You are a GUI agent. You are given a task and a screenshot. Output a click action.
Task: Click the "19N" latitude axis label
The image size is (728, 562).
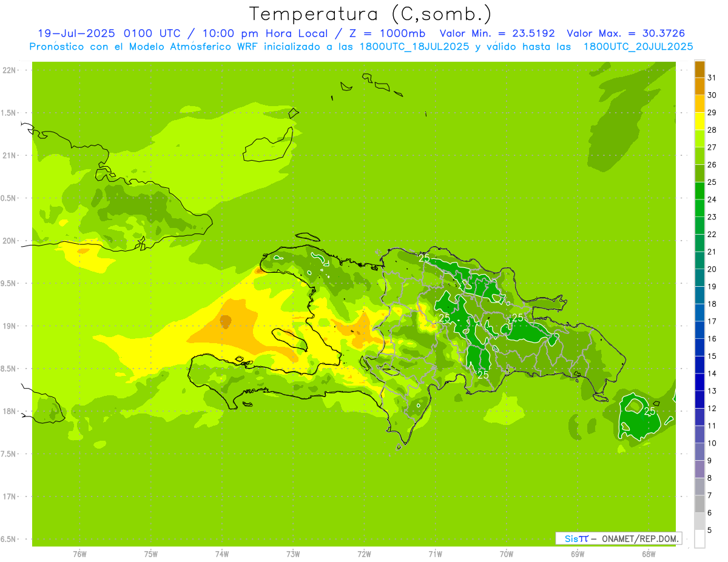pyautogui.click(x=8, y=326)
